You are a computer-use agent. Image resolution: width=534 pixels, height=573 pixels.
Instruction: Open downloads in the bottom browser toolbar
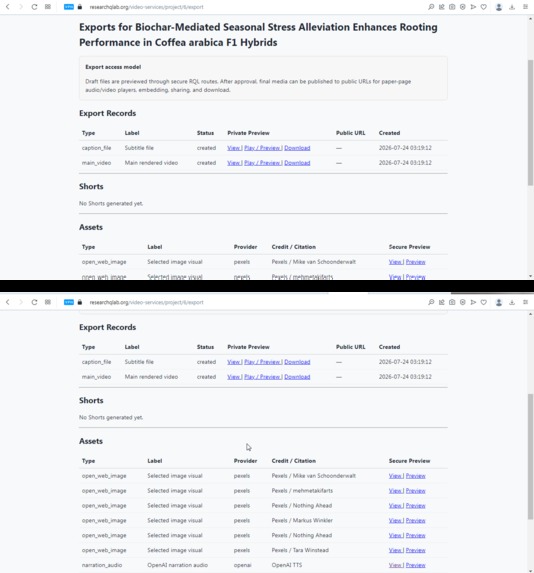pyautogui.click(x=512, y=302)
